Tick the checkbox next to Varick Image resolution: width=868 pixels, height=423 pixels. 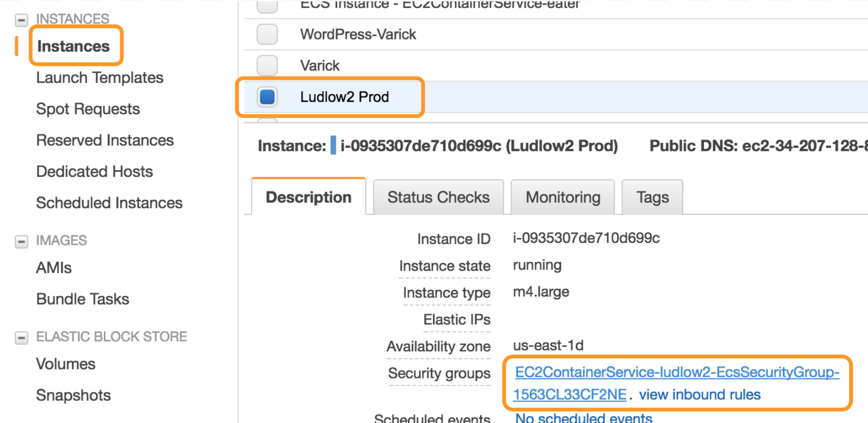[x=267, y=66]
